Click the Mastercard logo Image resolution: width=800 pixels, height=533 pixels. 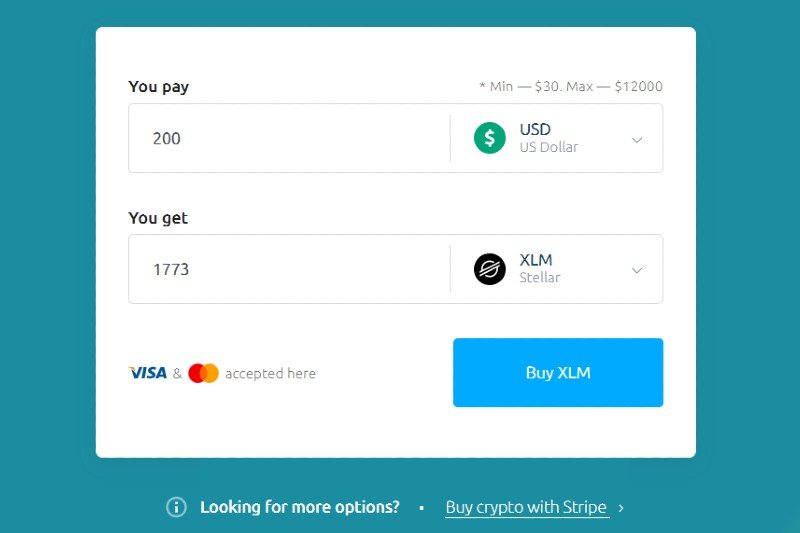(203, 373)
